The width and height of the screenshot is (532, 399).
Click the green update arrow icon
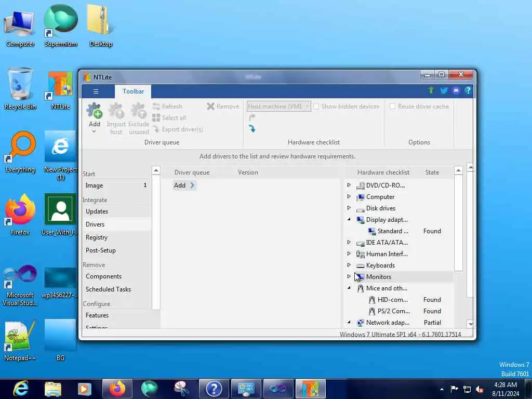pos(431,90)
